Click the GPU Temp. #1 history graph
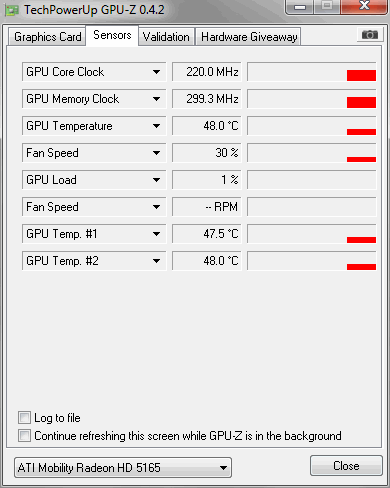 (x=312, y=234)
